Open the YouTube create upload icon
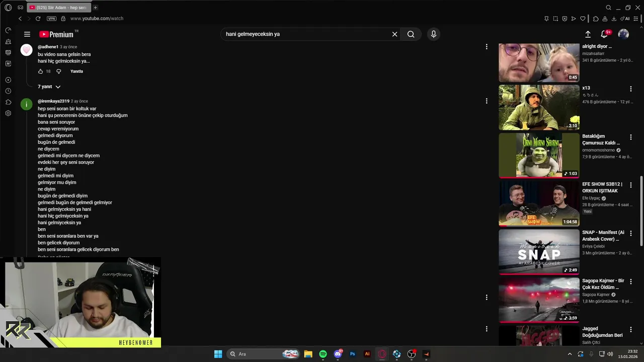644x362 pixels. click(x=588, y=34)
